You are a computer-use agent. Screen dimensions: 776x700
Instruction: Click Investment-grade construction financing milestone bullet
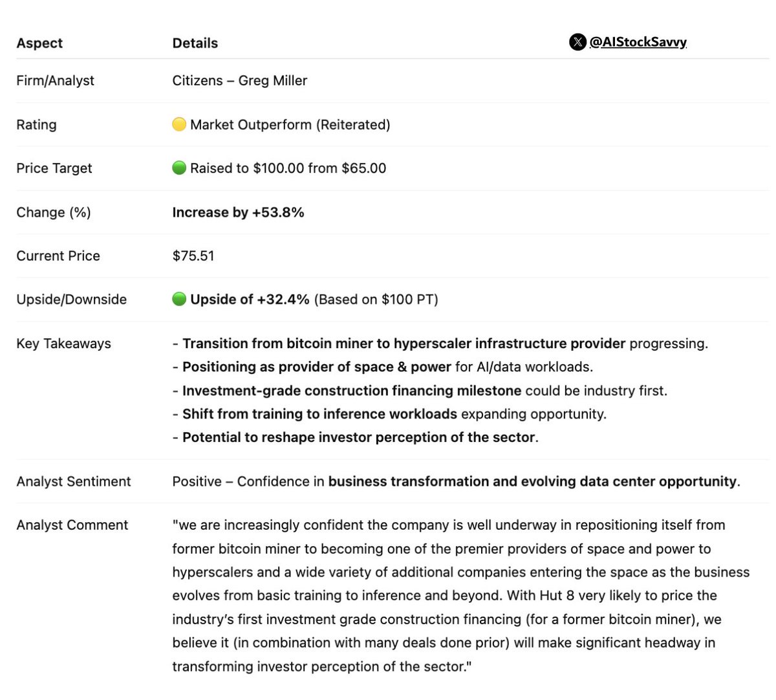click(x=352, y=391)
